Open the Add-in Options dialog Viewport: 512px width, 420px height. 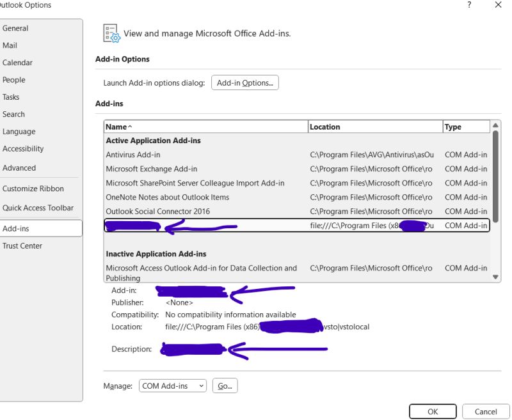244,82
